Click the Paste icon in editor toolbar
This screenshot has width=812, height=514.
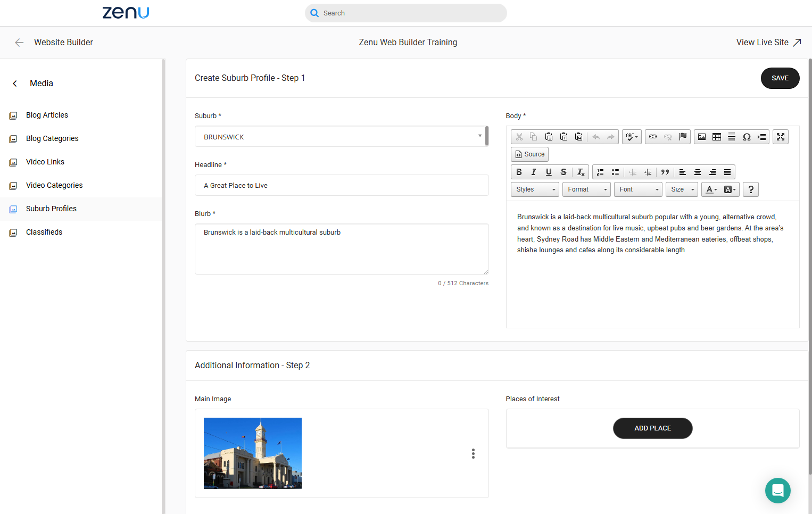click(549, 137)
